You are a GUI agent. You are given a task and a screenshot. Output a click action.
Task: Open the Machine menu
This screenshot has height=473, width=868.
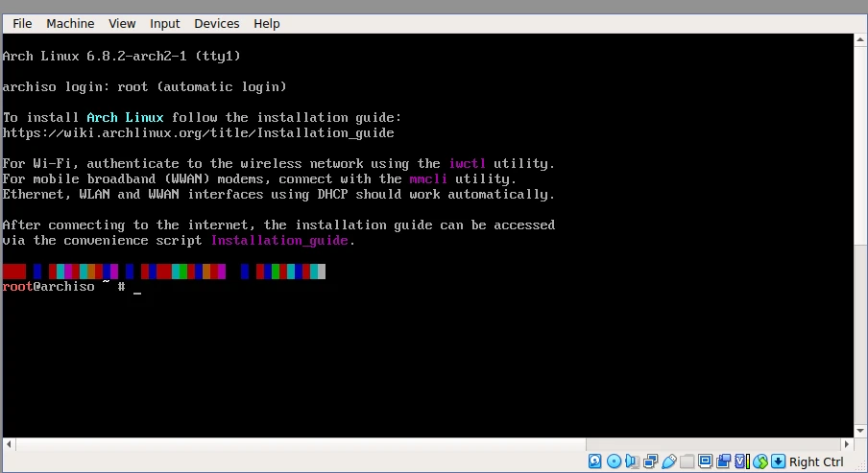point(70,23)
